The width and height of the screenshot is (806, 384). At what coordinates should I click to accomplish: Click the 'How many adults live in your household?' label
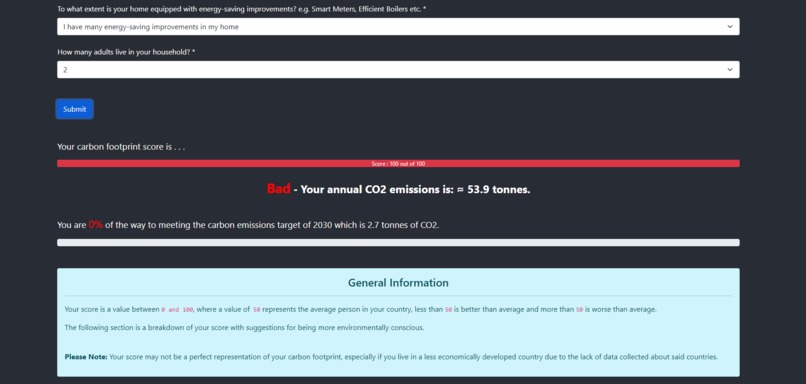(126, 52)
